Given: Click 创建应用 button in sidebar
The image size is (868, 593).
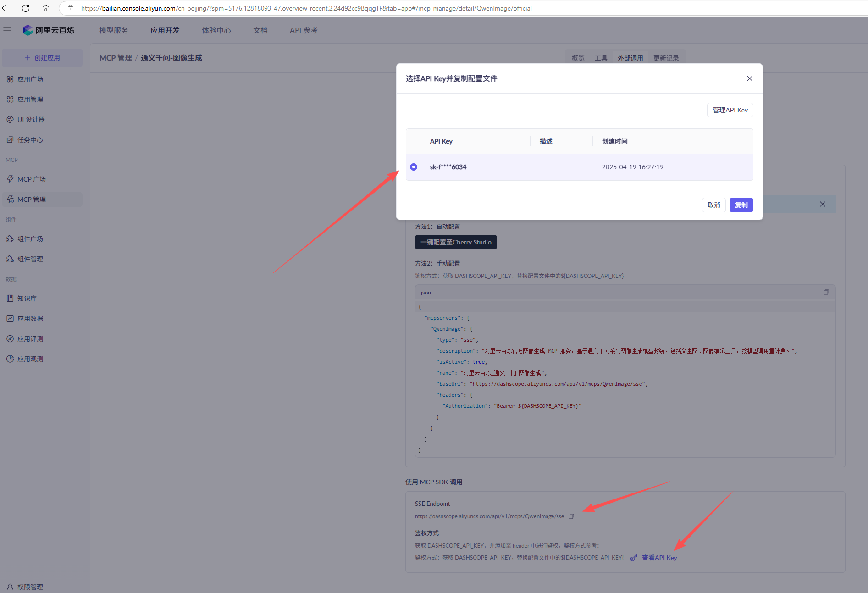Looking at the screenshot, I should pos(42,58).
